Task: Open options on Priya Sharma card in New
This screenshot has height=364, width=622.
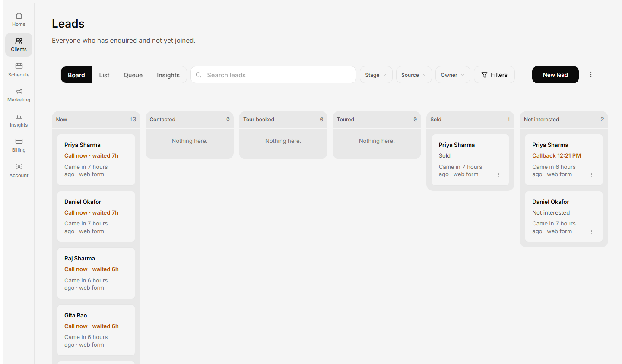Action: pos(124,175)
